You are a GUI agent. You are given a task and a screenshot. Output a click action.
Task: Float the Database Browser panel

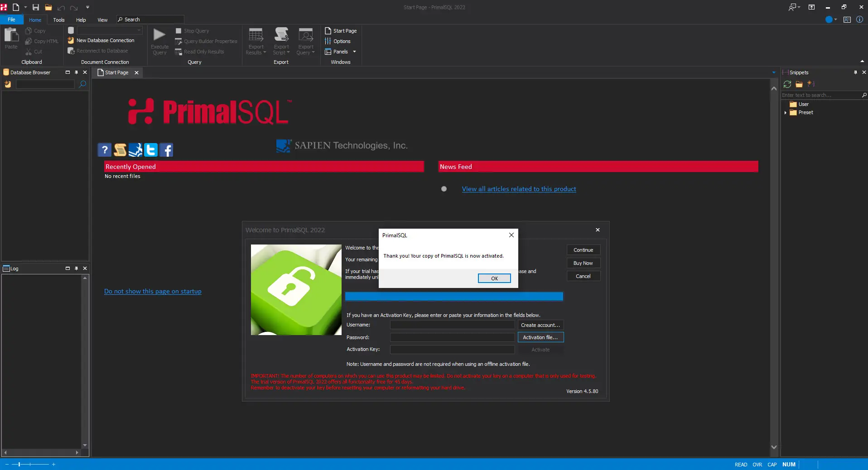(68, 72)
